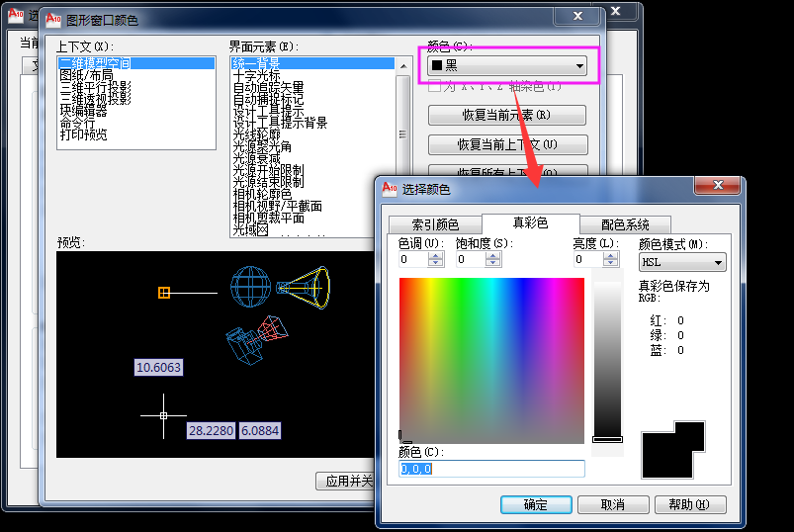Click the interface elements list scrollbar thumb
Image resolution: width=794 pixels, height=532 pixels.
[403, 134]
